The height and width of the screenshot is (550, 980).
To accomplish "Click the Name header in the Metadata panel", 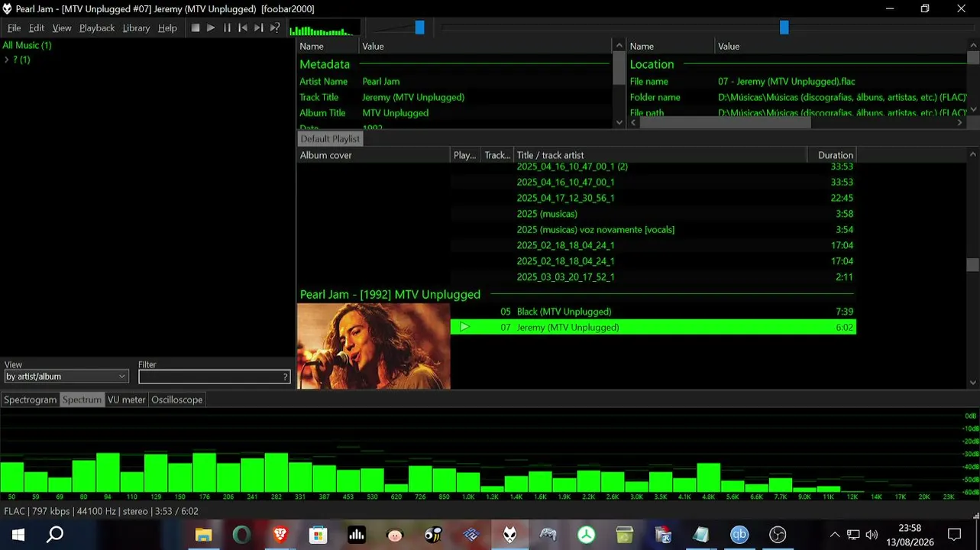I will (x=328, y=47).
